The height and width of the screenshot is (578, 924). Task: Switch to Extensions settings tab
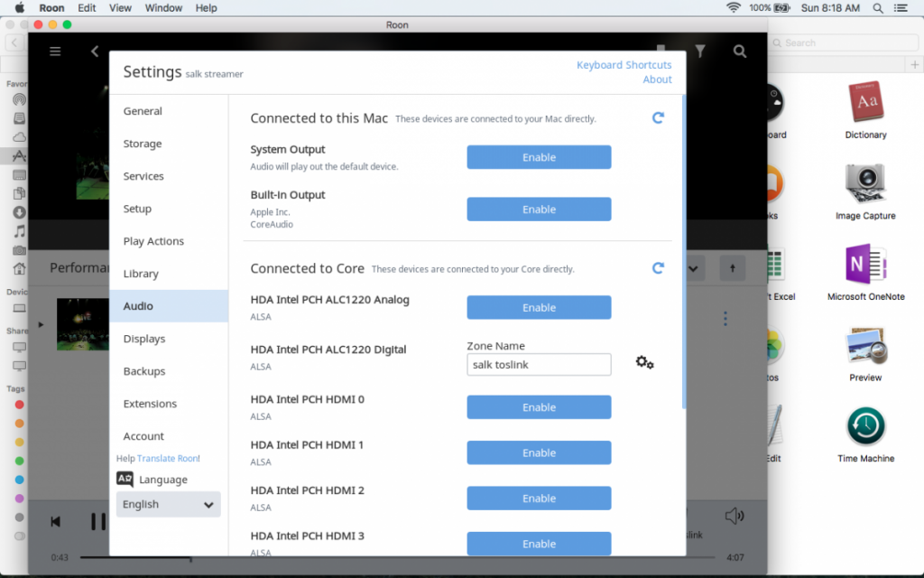(169, 404)
